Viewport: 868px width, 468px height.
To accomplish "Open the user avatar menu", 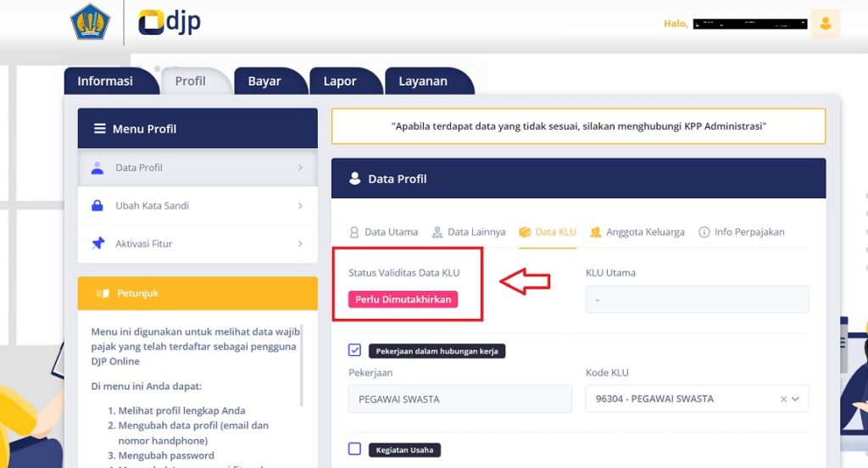I will tap(826, 24).
